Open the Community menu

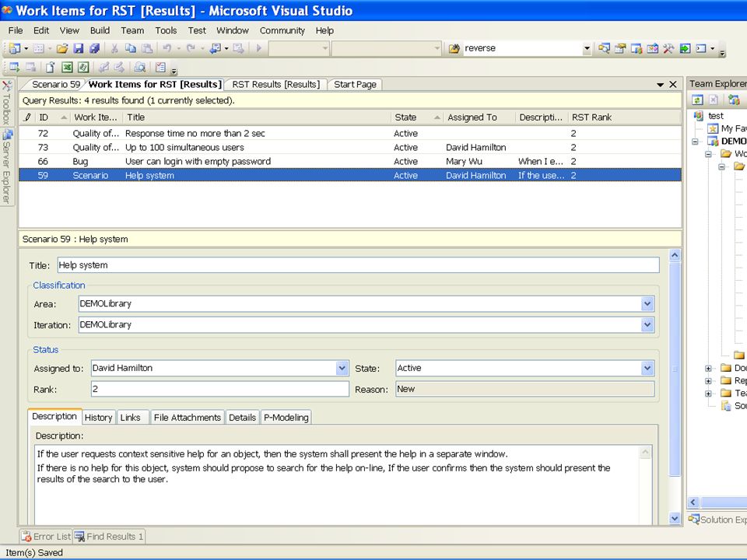tap(282, 30)
